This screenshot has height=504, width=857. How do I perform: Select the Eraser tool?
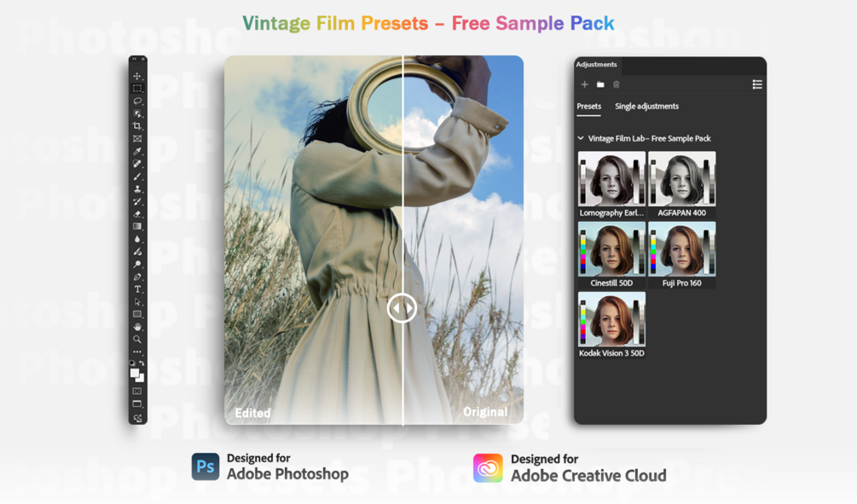coord(137,214)
